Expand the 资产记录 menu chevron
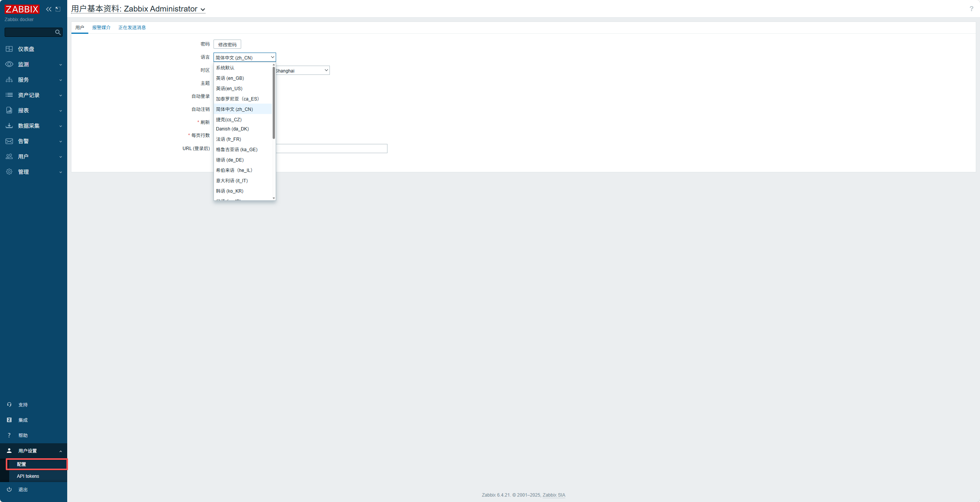 click(61, 95)
